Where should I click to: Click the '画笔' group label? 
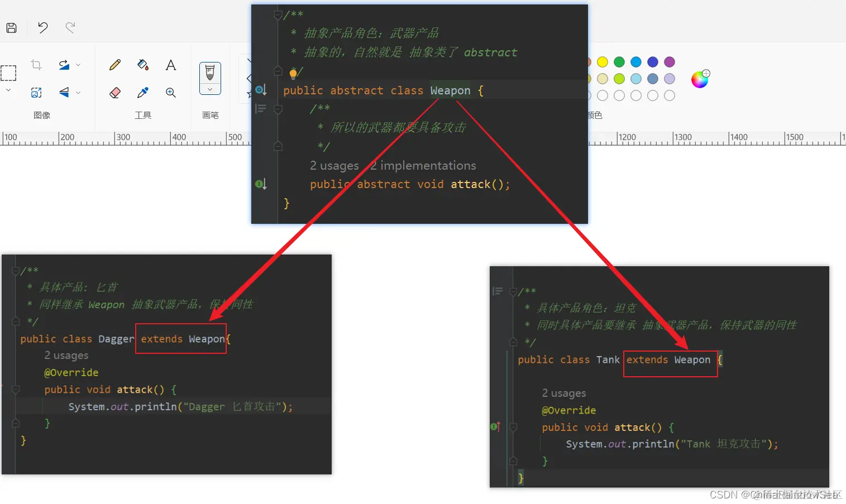(x=210, y=115)
